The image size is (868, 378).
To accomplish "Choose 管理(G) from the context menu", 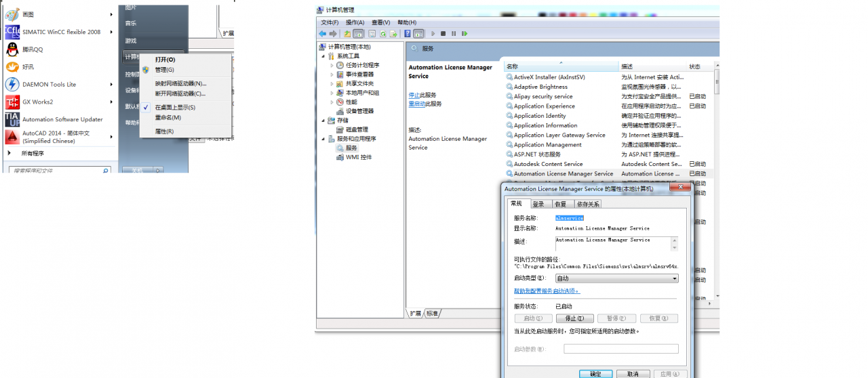I will coord(164,70).
